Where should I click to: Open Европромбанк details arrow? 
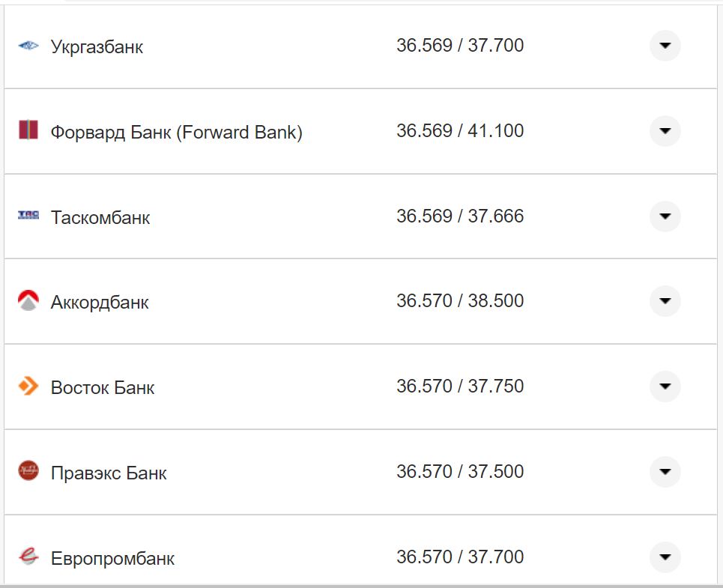[665, 557]
